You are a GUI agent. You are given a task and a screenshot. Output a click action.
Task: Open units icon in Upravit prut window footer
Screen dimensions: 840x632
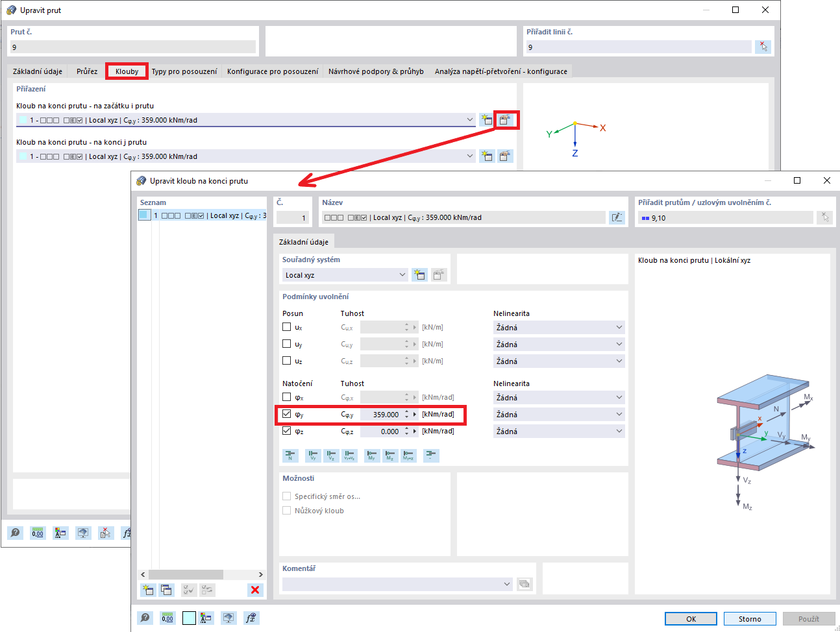click(38, 533)
